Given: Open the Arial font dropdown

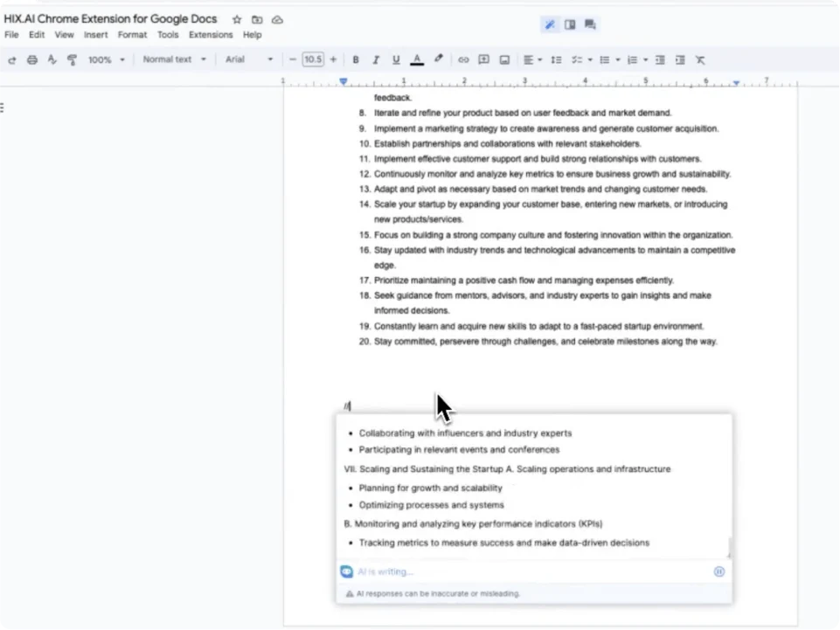Looking at the screenshot, I should point(248,59).
